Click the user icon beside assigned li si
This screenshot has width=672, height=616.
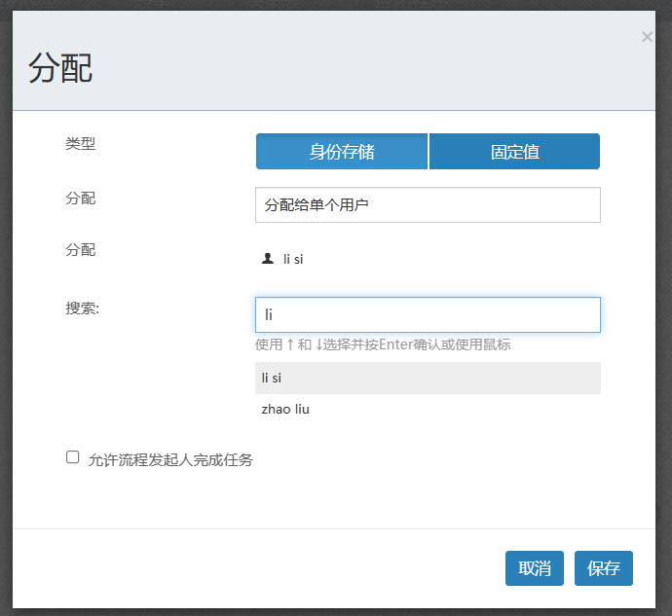268,259
